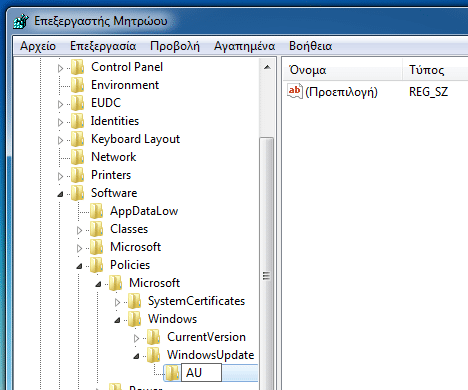
Task: Expand the SystemCertificates key
Action: (117, 302)
